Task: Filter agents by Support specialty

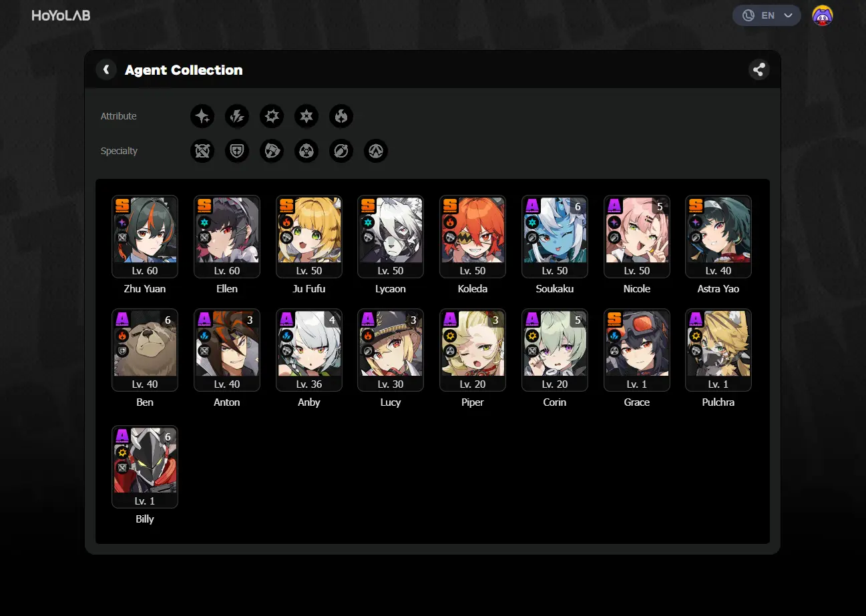Action: 341,151
